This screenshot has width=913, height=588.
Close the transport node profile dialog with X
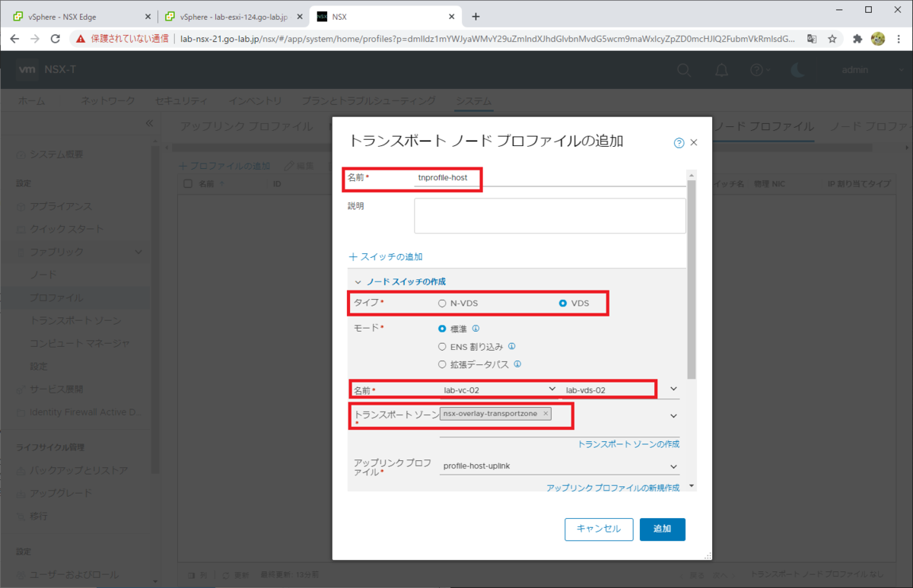pyautogui.click(x=694, y=142)
